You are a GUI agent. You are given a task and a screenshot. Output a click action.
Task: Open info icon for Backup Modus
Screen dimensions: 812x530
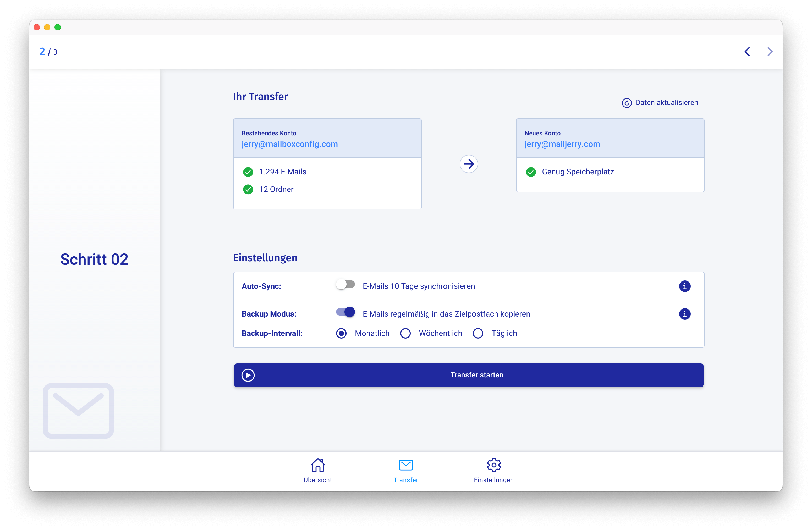tap(684, 314)
